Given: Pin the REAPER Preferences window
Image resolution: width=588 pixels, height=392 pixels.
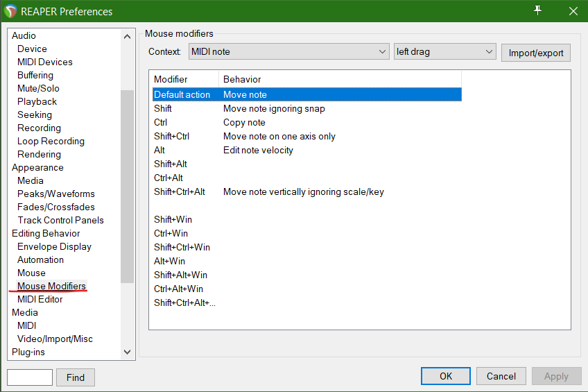Looking at the screenshot, I should (x=538, y=10).
